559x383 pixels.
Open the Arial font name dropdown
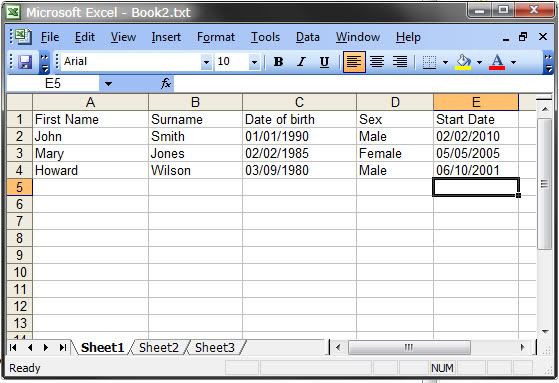[206, 62]
